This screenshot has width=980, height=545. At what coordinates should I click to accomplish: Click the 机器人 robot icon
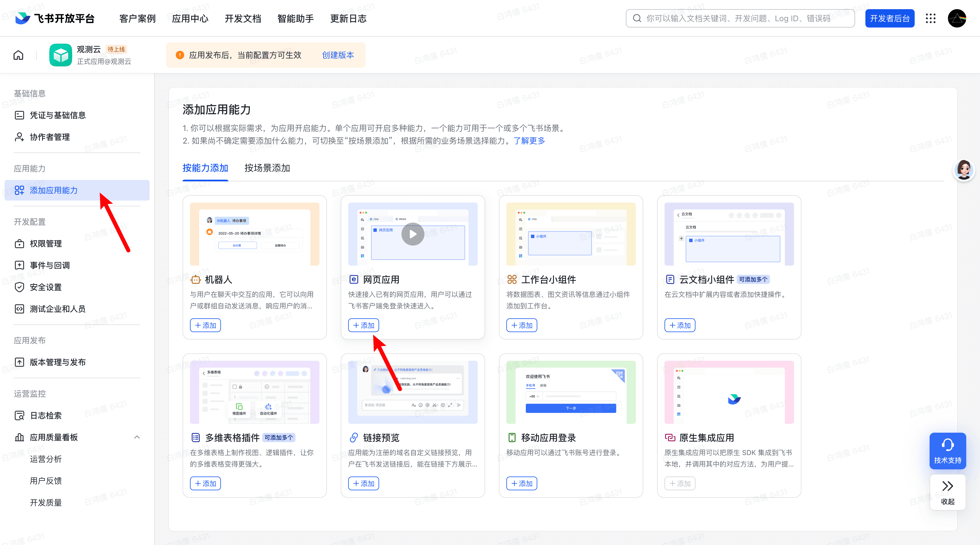tap(195, 280)
